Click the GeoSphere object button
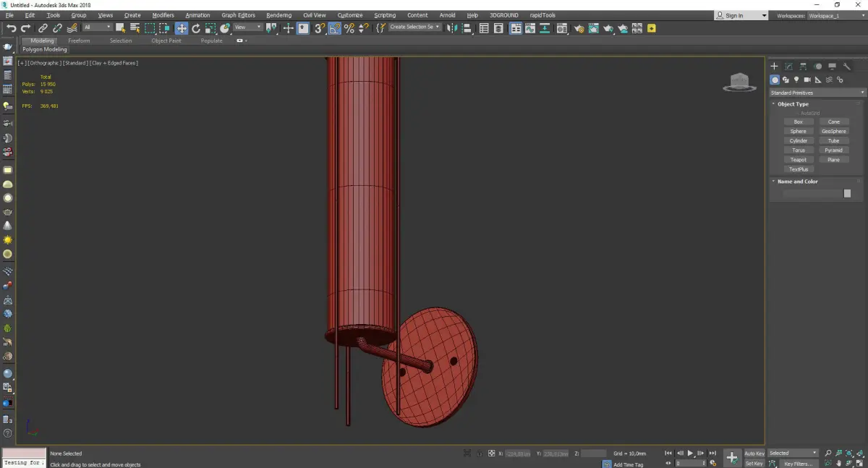 click(x=833, y=131)
